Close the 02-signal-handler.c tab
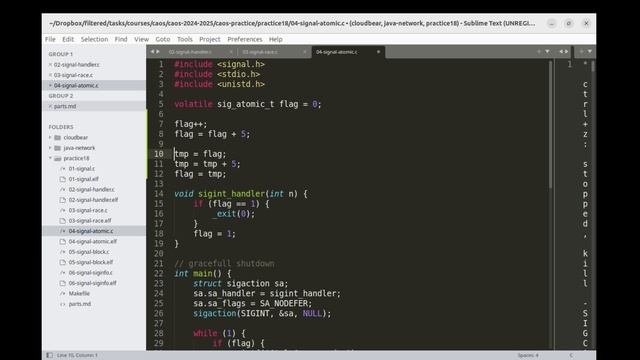The height and width of the screenshot is (360, 640). (x=231, y=52)
